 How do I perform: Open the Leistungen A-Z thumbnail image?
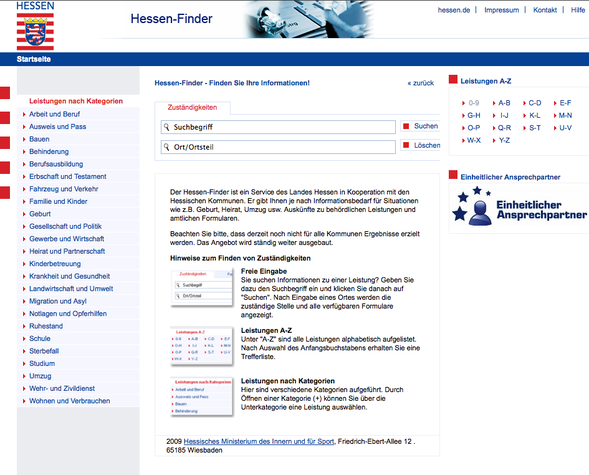[x=202, y=346]
